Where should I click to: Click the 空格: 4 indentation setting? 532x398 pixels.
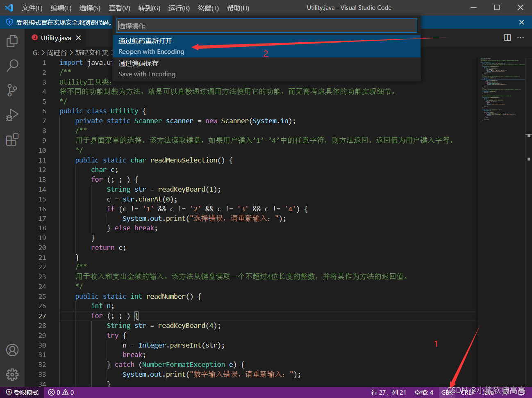click(x=424, y=393)
